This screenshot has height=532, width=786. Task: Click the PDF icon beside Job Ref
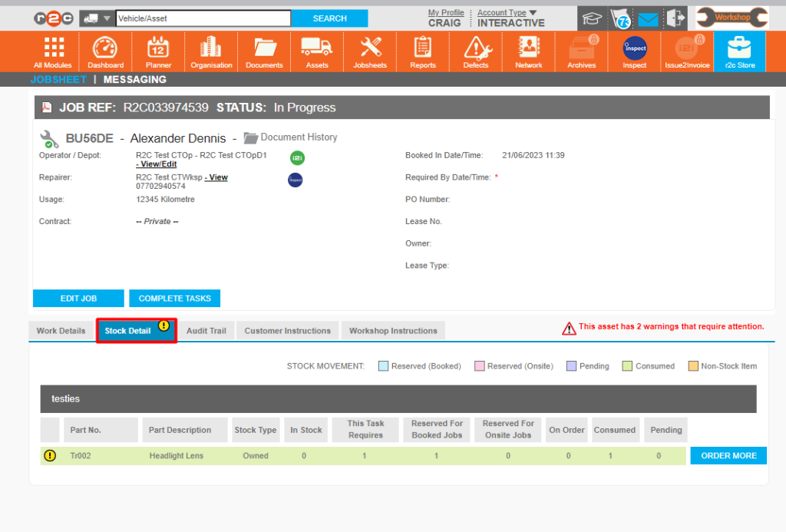click(47, 107)
